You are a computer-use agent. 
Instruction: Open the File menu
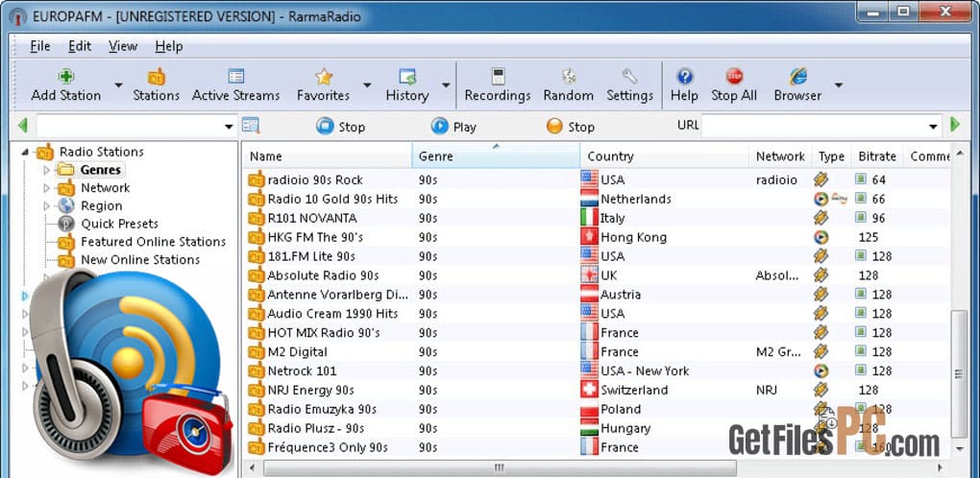(x=40, y=46)
